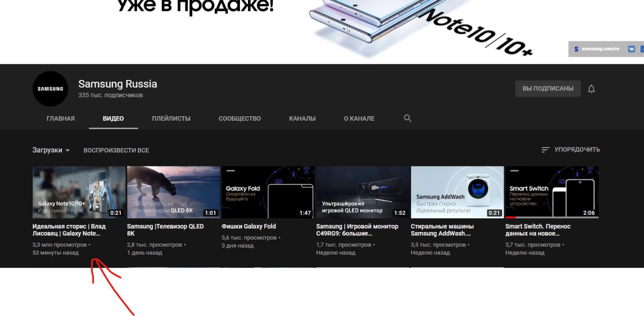Go to the СООБЩЕСТВО tab
644x316 pixels.
[239, 118]
